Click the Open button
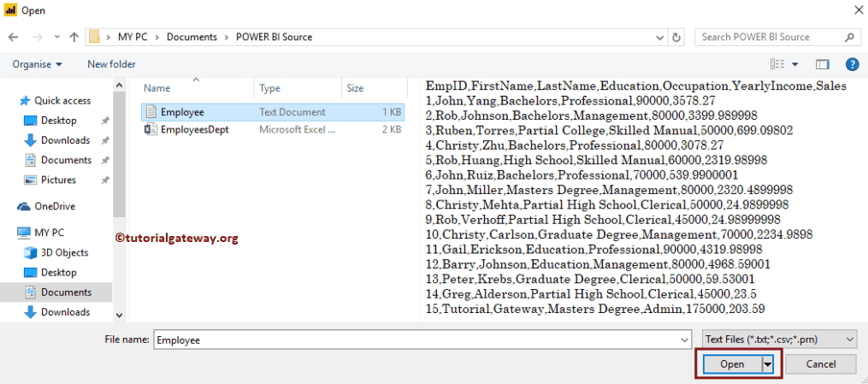The width and height of the screenshot is (868, 384). click(x=731, y=364)
